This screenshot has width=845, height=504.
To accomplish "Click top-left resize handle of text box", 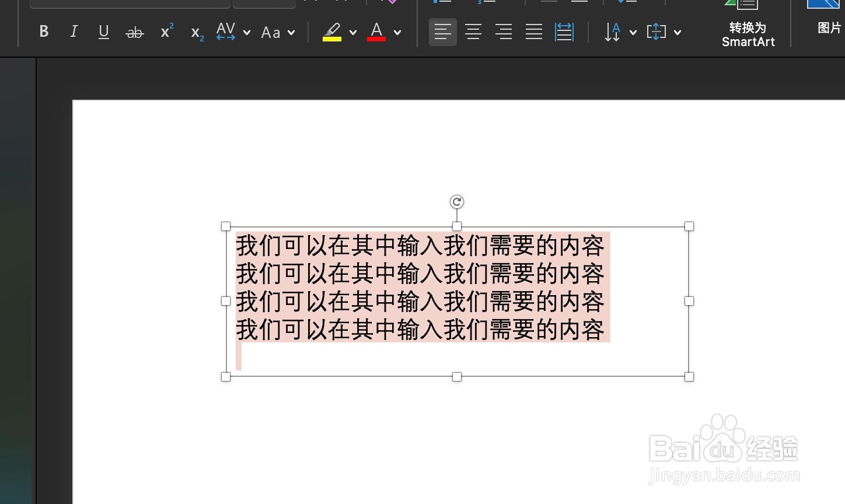I will click(x=226, y=226).
